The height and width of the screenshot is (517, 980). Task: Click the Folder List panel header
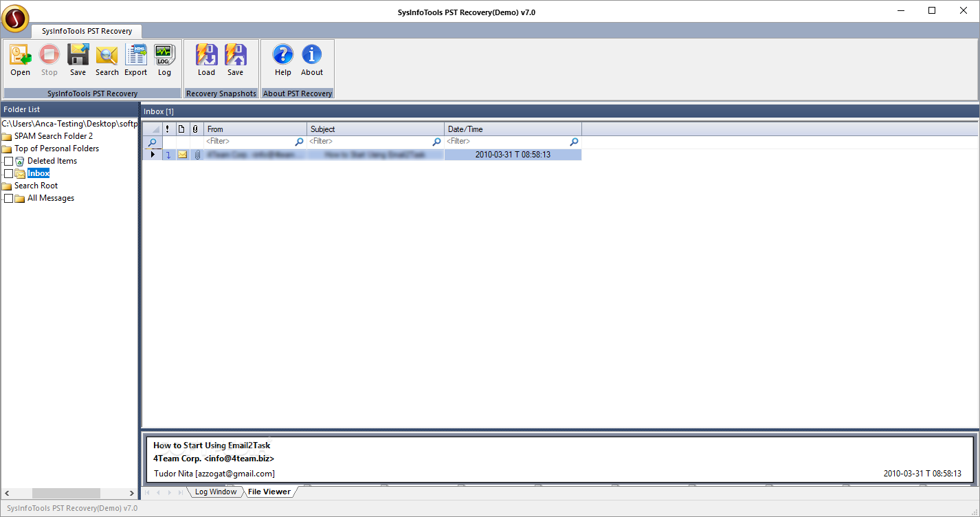click(69, 109)
